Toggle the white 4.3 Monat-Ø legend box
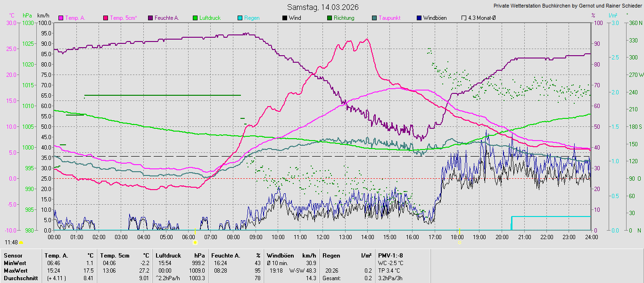Screen dimensions: 644x283 [464, 18]
